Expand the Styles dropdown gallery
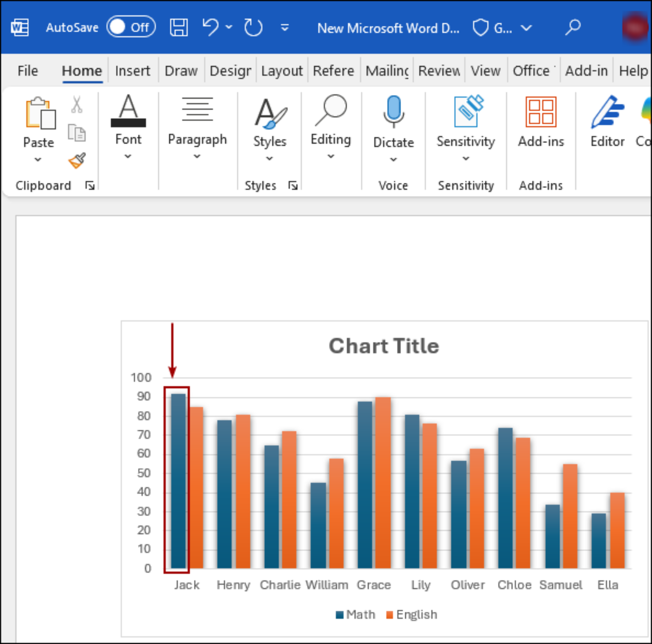The width and height of the screenshot is (652, 644). pos(270,159)
